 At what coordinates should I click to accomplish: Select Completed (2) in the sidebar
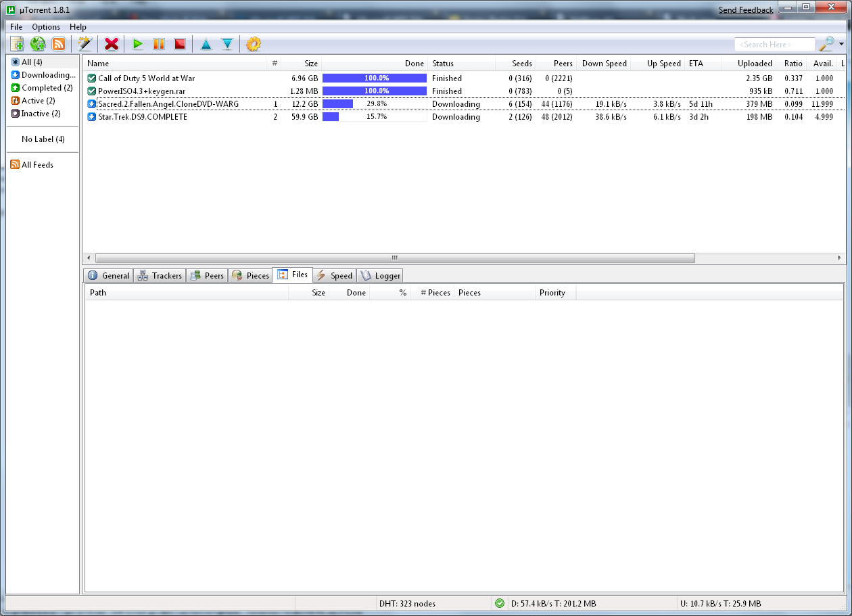pyautogui.click(x=43, y=88)
